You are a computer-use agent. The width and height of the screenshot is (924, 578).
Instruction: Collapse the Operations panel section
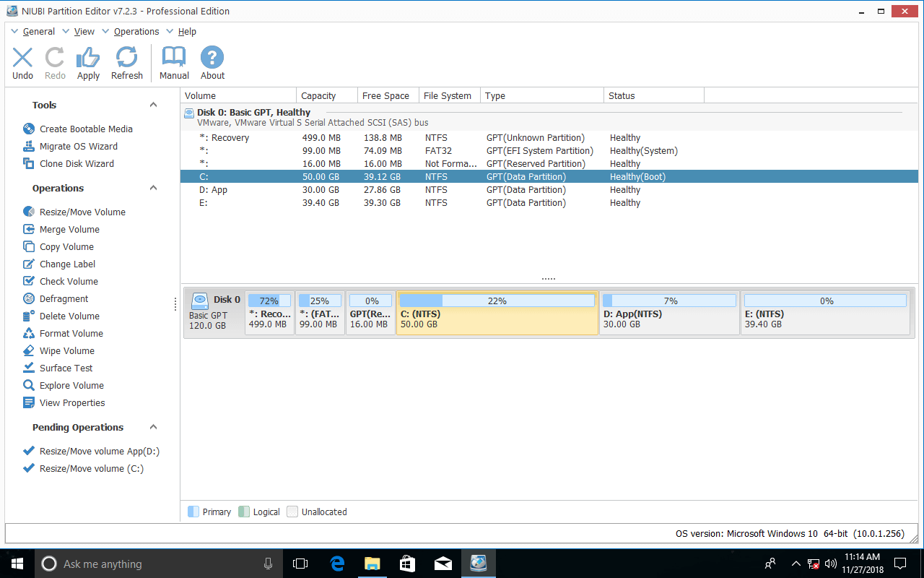pos(153,188)
